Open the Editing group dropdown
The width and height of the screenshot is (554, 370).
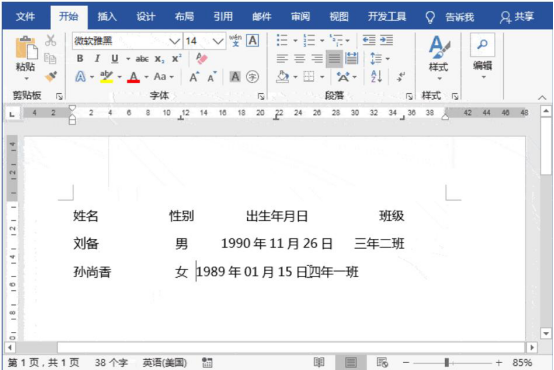[x=483, y=77]
